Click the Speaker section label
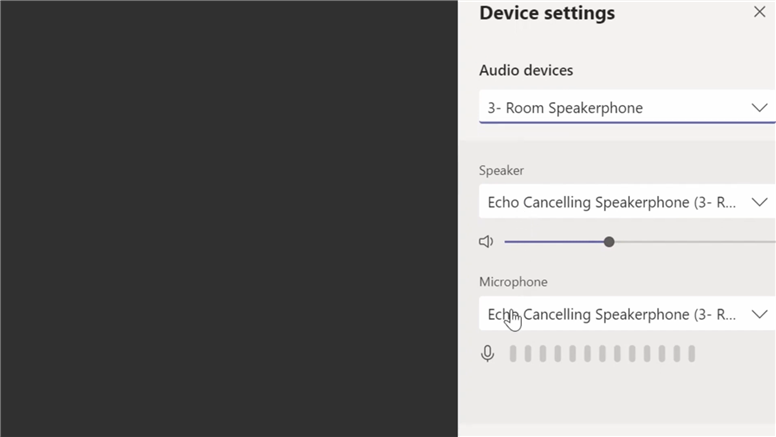Screen dimensions: 776x437 (x=501, y=171)
